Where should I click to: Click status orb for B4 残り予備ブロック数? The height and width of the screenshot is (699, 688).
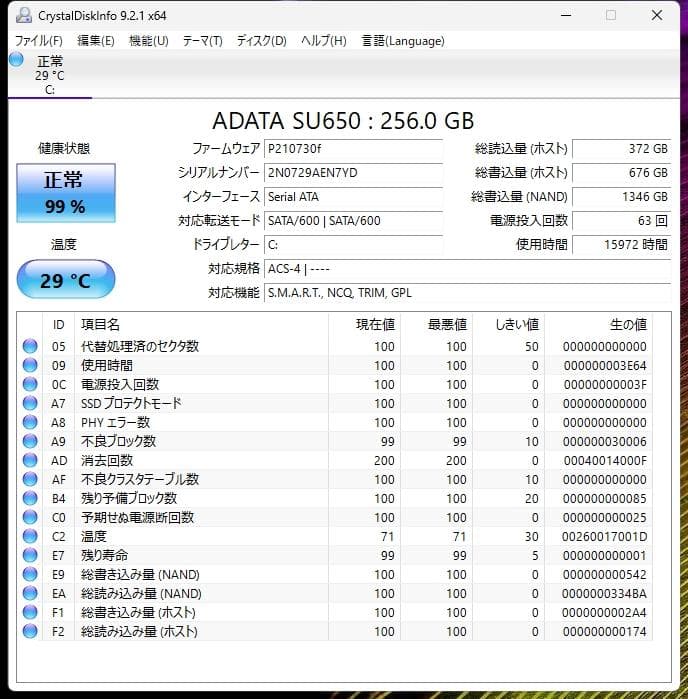[30, 498]
